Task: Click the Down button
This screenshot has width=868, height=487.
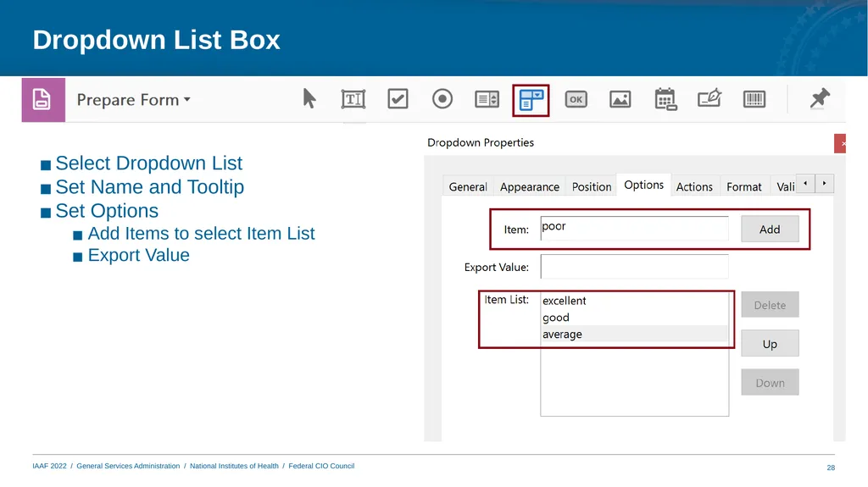Action: click(x=770, y=383)
